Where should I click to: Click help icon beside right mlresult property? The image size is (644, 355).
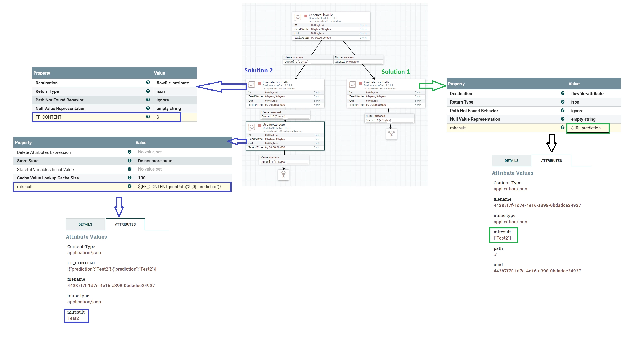tap(562, 128)
